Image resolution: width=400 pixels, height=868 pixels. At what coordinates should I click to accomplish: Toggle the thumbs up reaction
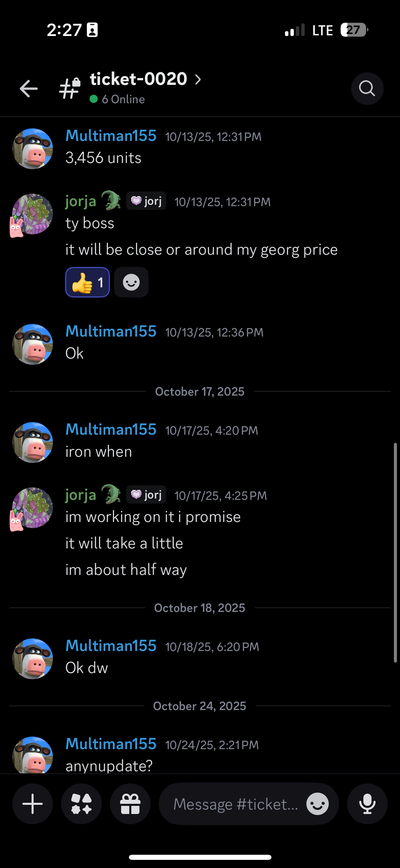88,282
